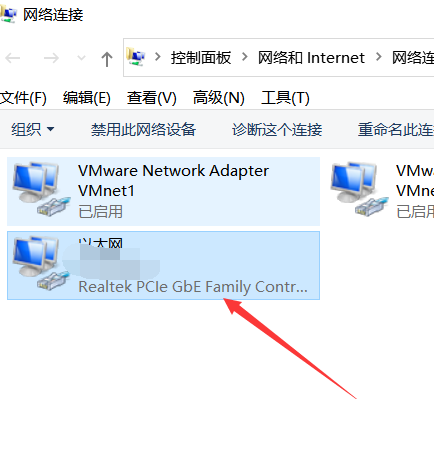
Task: Open the 查看(V) menu
Action: [152, 98]
